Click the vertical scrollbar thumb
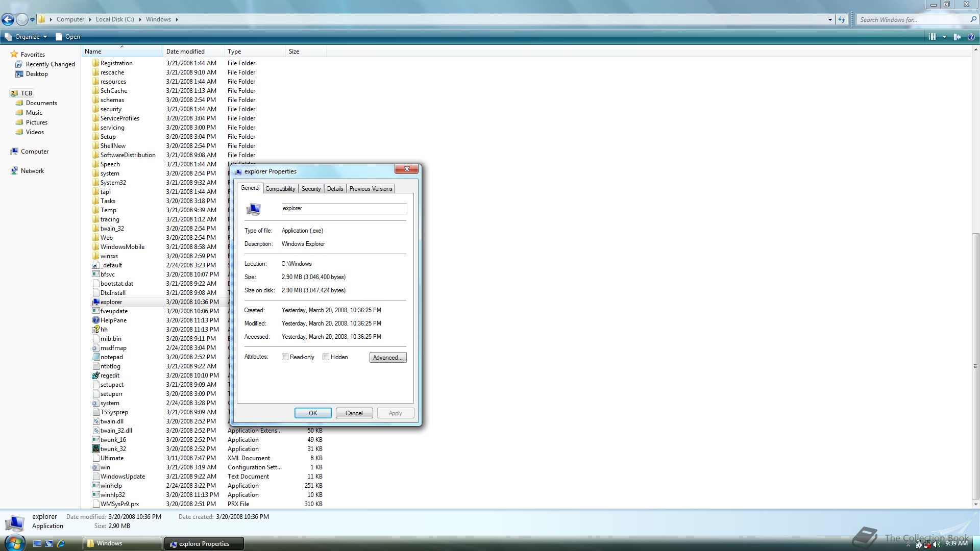Screen dimensions: 980x551 click(975, 366)
